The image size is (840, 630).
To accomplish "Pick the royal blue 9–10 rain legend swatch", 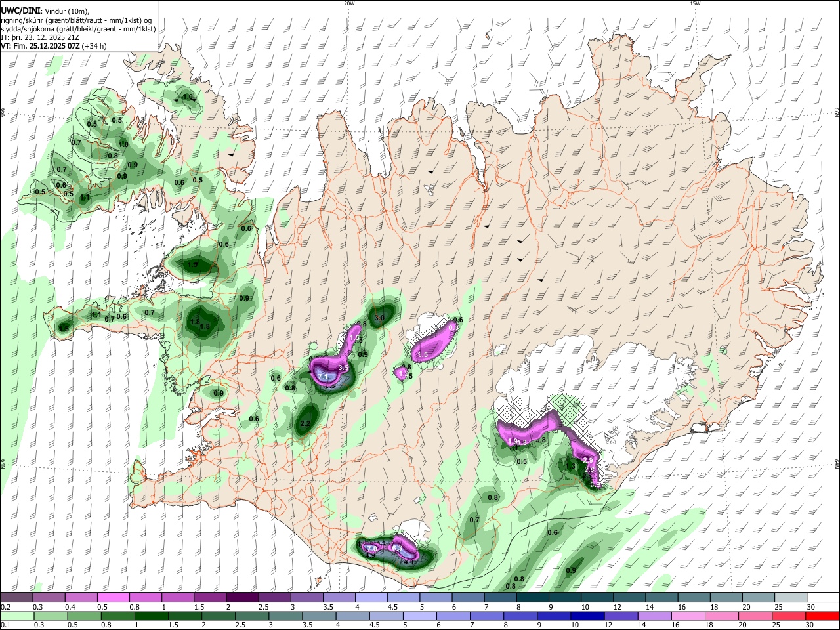I will [556, 616].
